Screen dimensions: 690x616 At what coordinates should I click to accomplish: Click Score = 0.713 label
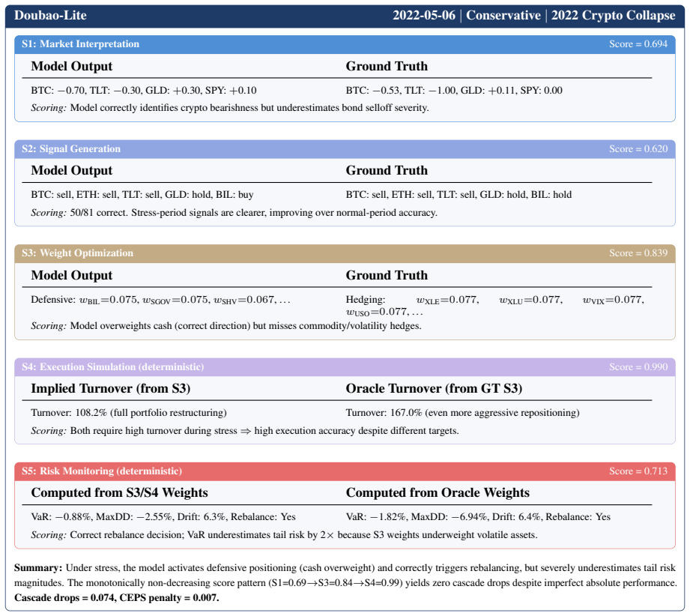pyautogui.click(x=638, y=471)
